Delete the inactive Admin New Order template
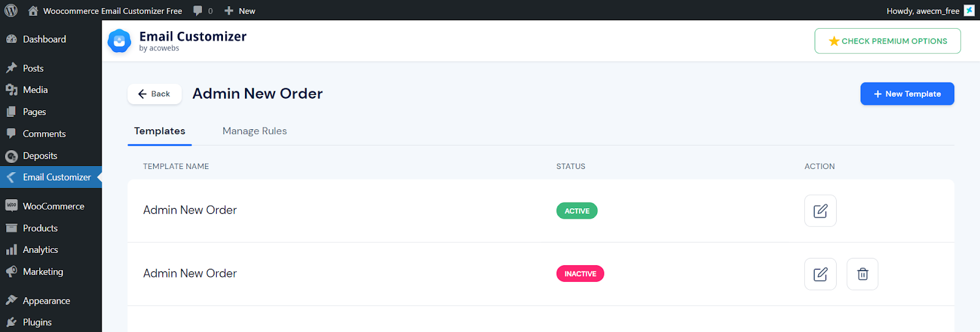Viewport: 980px width, 332px height. 862,274
